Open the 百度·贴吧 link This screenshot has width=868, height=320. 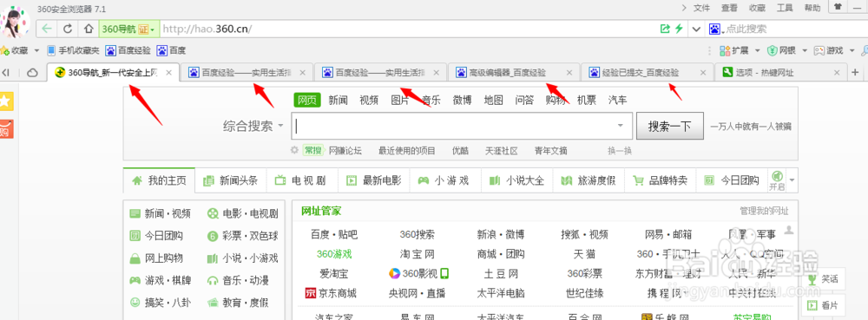(x=334, y=234)
